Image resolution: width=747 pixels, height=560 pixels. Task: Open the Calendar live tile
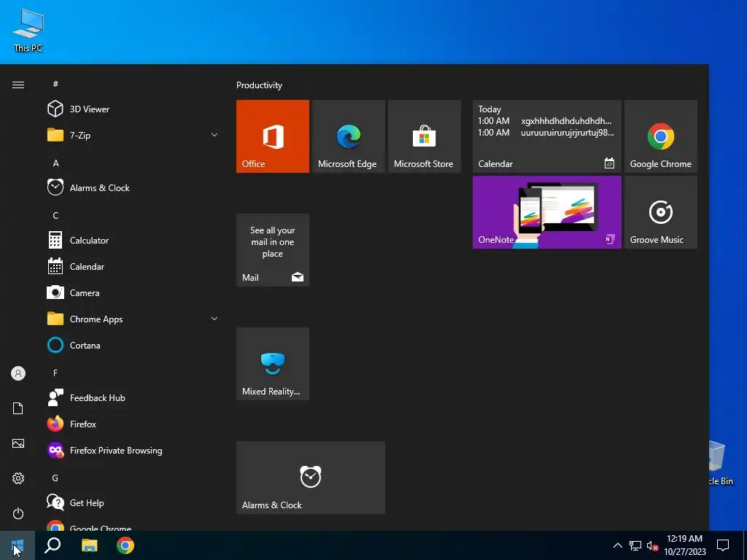547,136
